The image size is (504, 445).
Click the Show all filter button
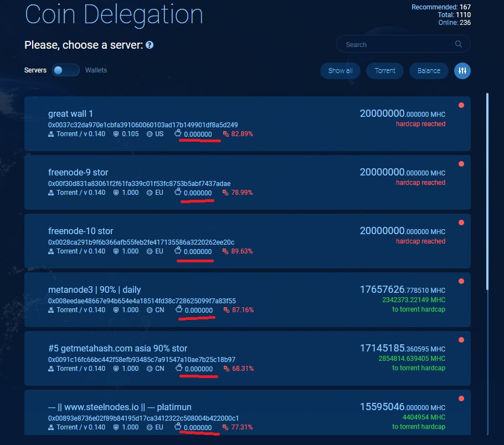pyautogui.click(x=340, y=71)
